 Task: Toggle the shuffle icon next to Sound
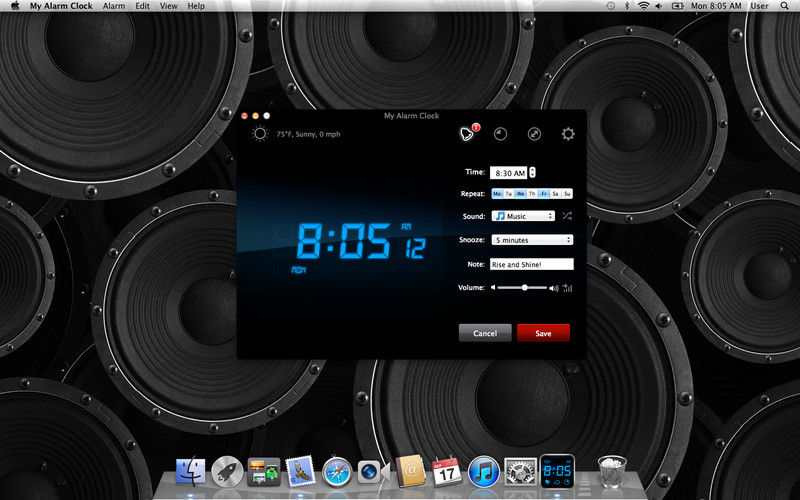click(x=567, y=216)
